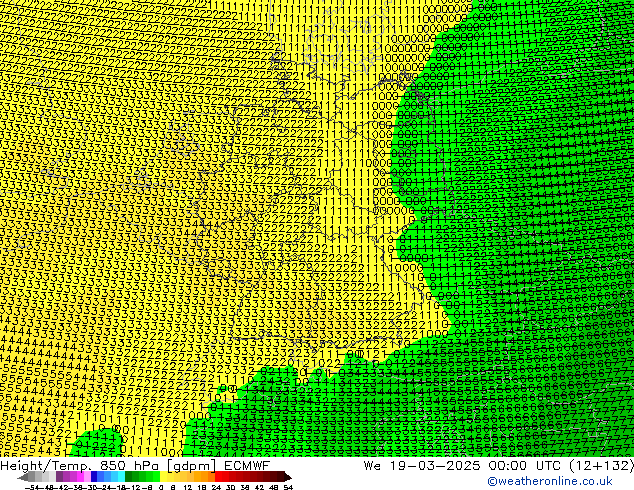Click the dark blue -30 legend swatch

(94, 476)
